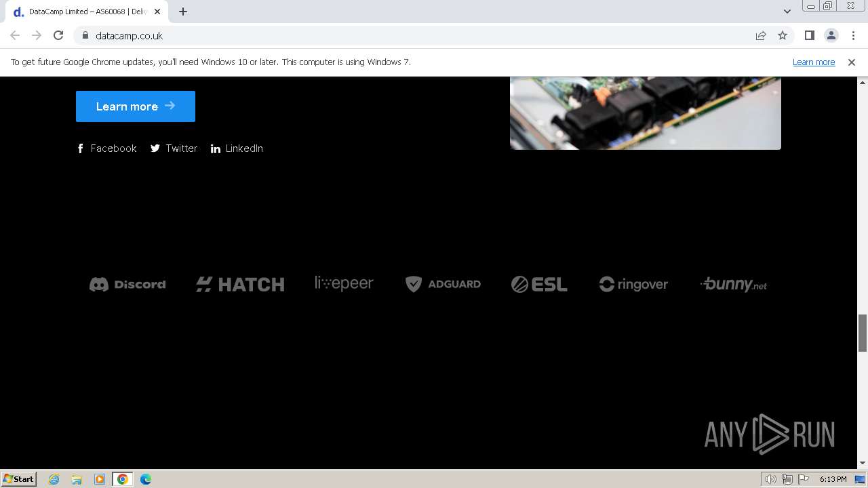
Task: Click the server hardware image
Action: pyautogui.click(x=646, y=113)
